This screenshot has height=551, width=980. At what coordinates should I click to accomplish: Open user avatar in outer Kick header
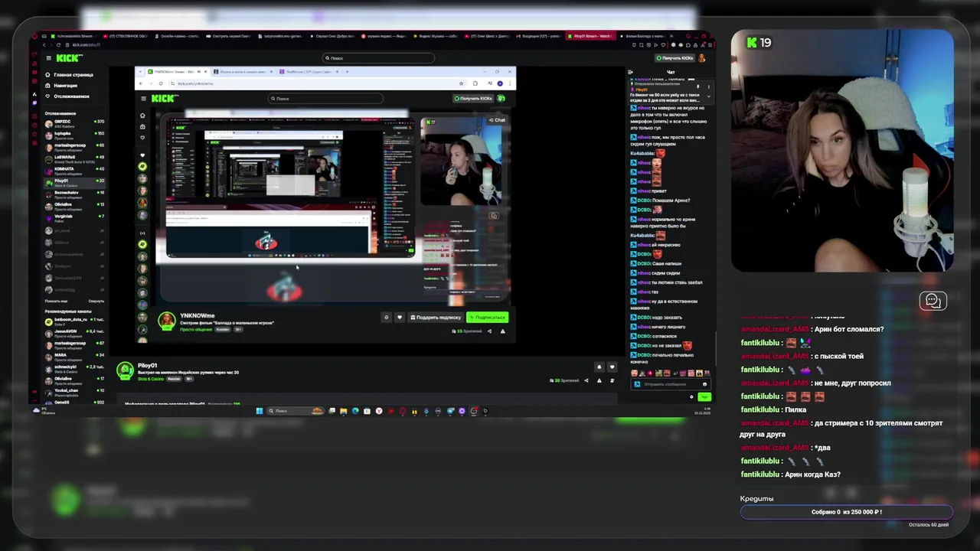[x=702, y=58]
